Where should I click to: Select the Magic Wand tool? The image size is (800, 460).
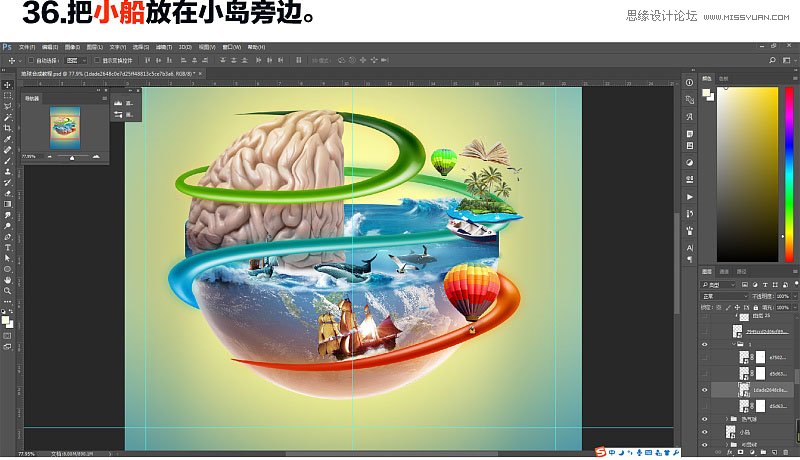coord(7,117)
